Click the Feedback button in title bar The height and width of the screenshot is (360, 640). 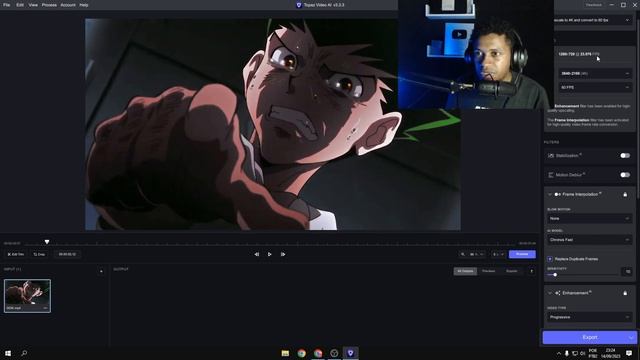tap(593, 5)
